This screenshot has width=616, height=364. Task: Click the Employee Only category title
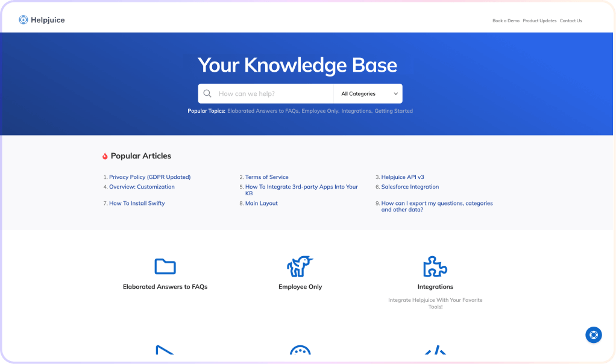300,287
